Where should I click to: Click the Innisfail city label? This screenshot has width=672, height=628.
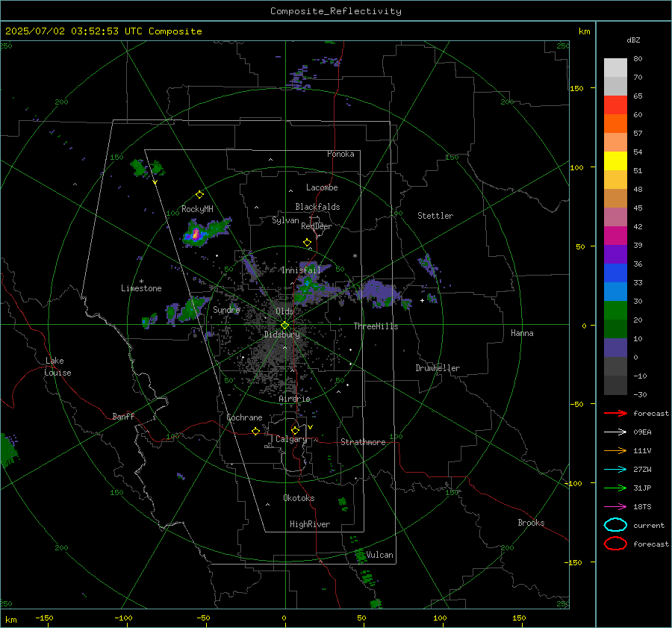(301, 270)
